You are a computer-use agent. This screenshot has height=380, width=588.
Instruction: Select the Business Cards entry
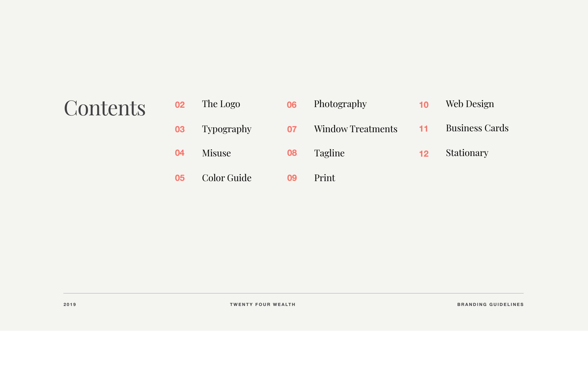[x=477, y=128]
